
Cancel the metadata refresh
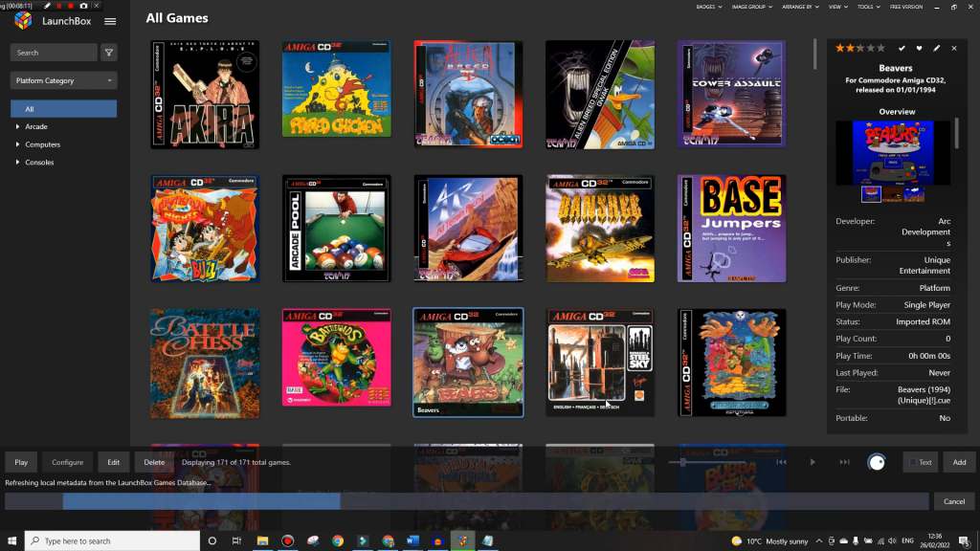pyautogui.click(x=954, y=501)
